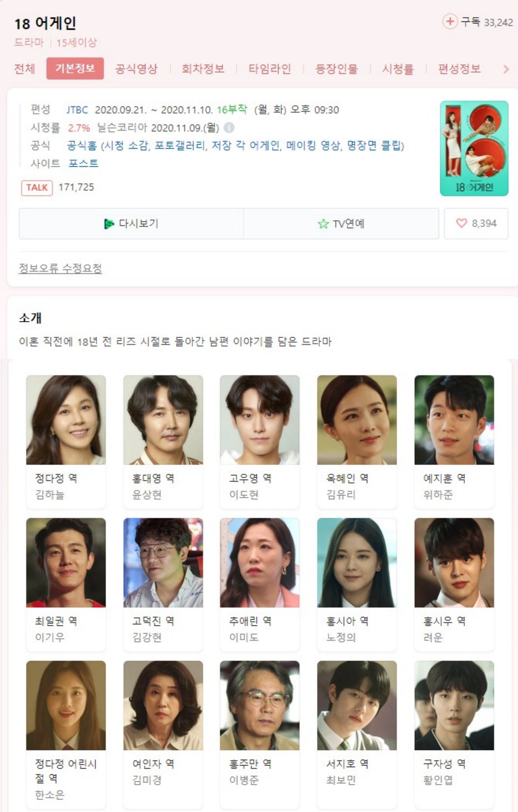Click the heart like icon
Screen dimensions: 518x812
coord(461,223)
